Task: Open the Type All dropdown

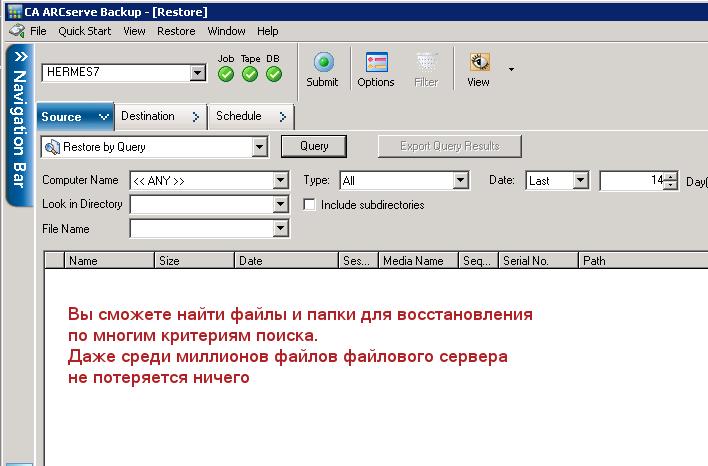Action: [460, 181]
